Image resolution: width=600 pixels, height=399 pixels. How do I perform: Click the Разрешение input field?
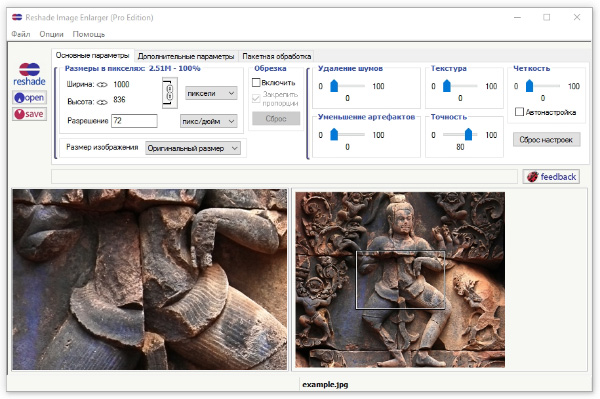134,121
